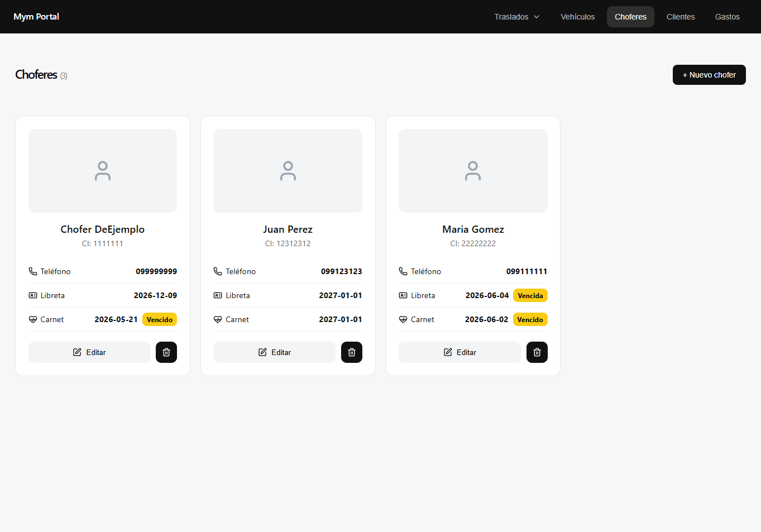This screenshot has height=532, width=761.
Task: Go to Clientes page
Action: (x=681, y=17)
